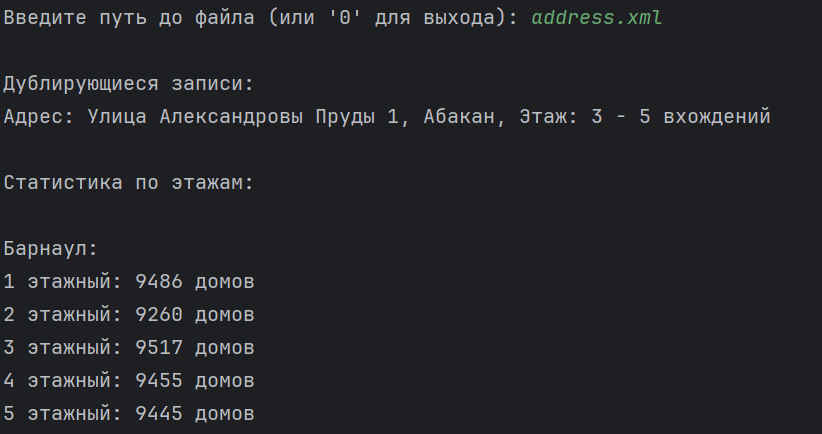
Task: Click the number 9517 in the output
Action: (159, 348)
